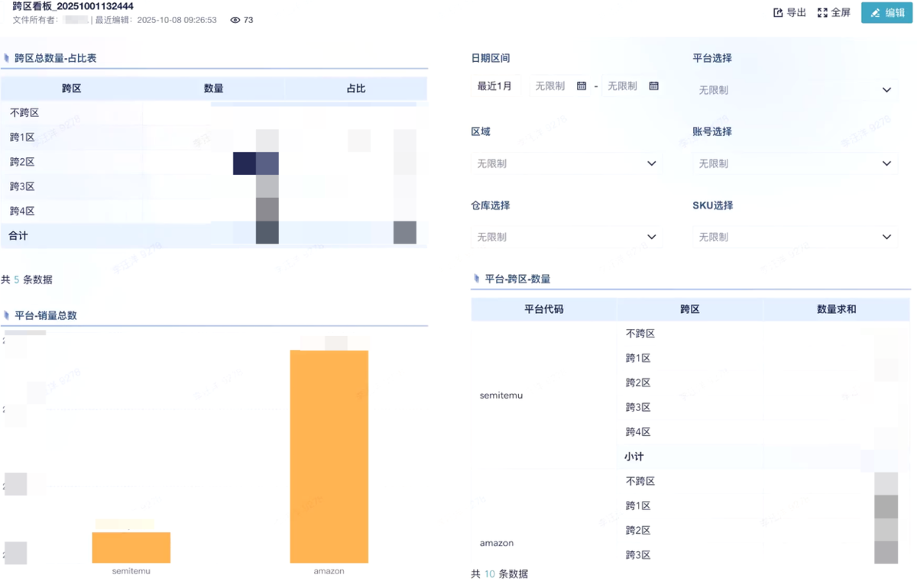Expand the 平台选择 dropdown
The image size is (917, 588).
click(795, 90)
